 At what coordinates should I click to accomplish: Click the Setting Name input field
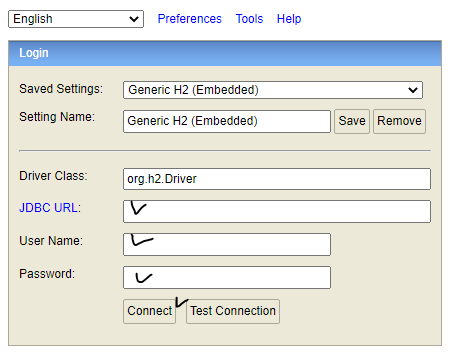tap(227, 121)
